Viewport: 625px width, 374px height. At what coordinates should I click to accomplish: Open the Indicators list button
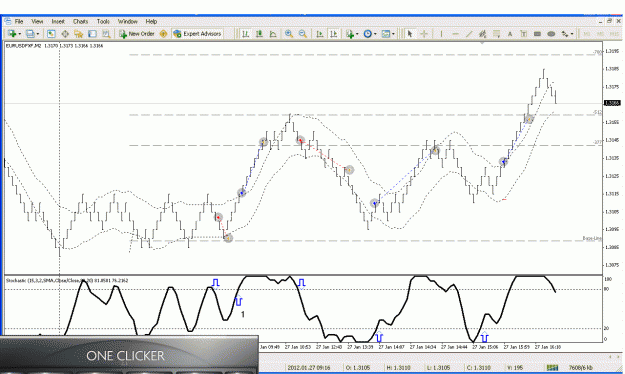coord(350,34)
